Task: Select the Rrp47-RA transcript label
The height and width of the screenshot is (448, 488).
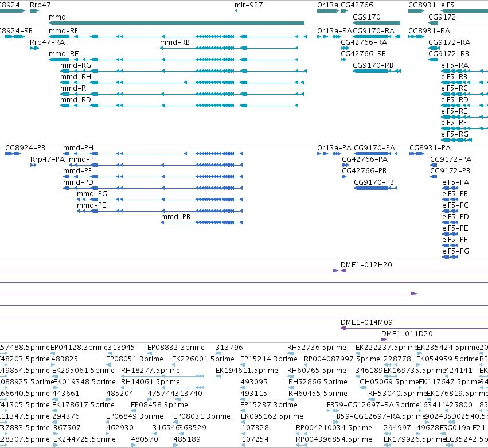Action: [x=47, y=42]
